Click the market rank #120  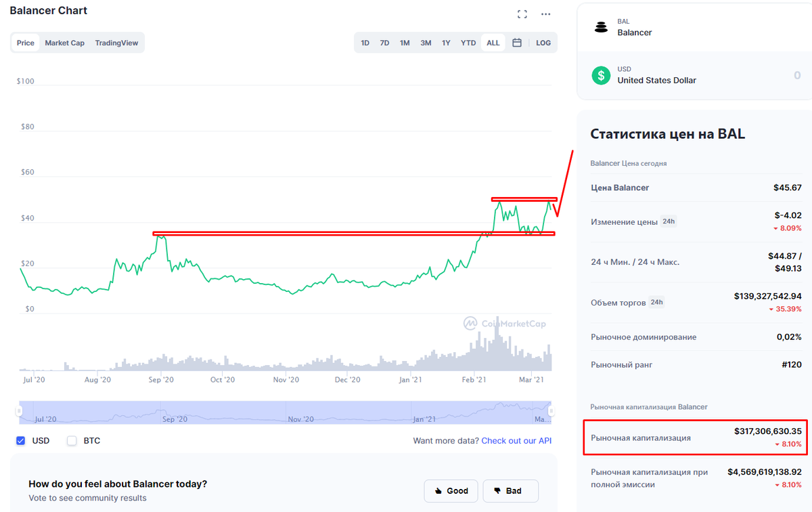point(792,365)
